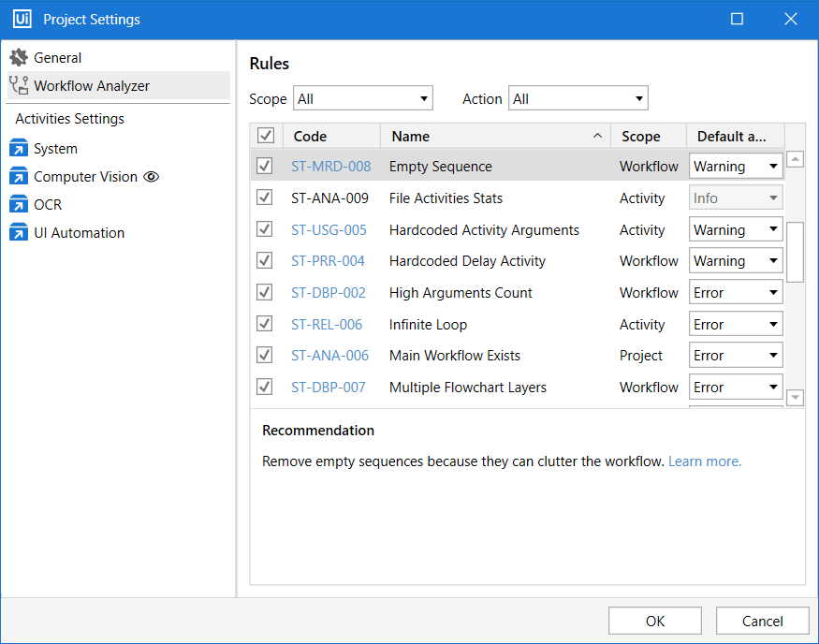Click the UI Automation package icon
819x644 pixels.
18,232
